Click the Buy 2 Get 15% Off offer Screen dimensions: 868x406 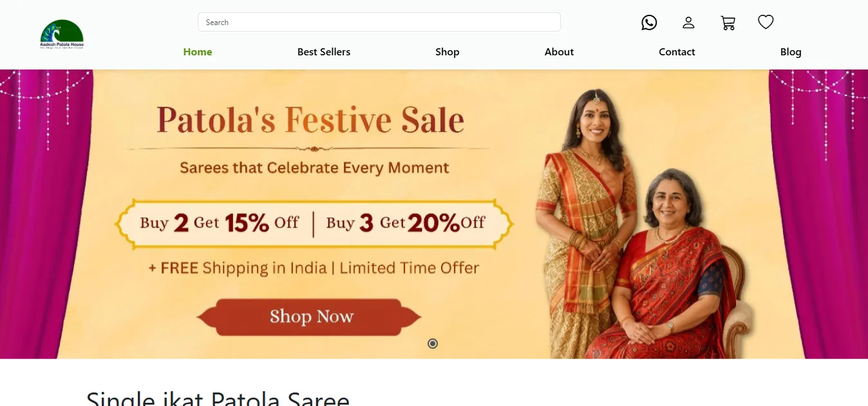[x=220, y=223]
